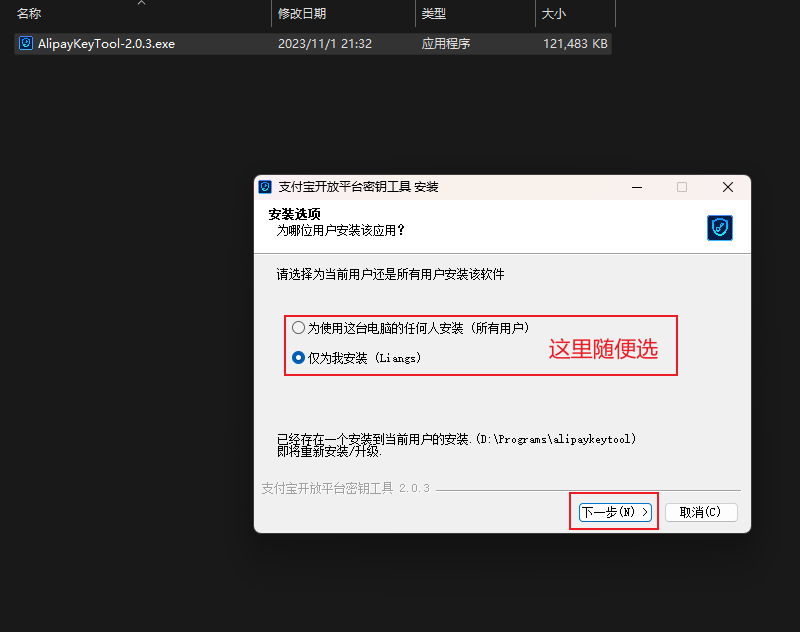Click the 大小 column header
Image resolution: width=800 pixels, height=632 pixels.
pos(554,14)
